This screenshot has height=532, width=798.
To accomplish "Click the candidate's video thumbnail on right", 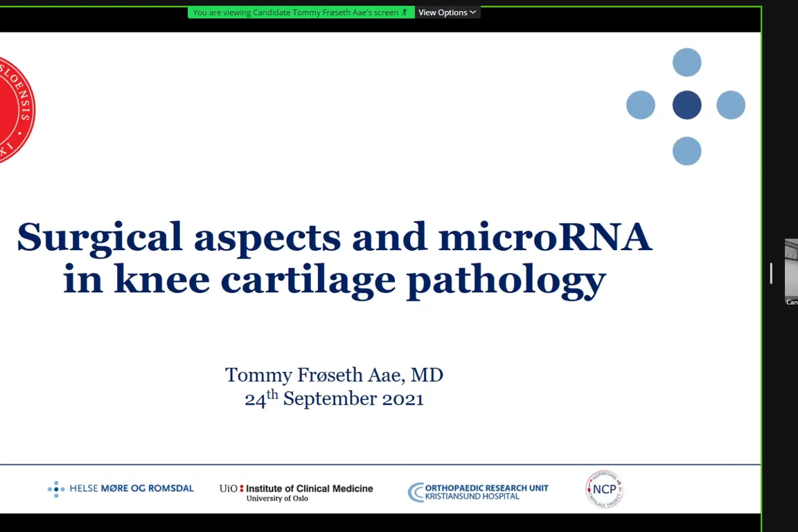I will pos(791,272).
